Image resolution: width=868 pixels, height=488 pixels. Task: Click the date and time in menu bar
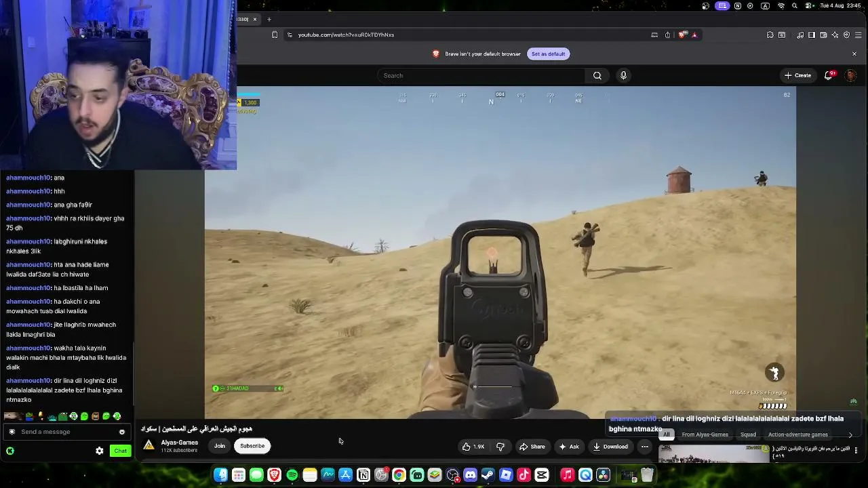tap(840, 6)
